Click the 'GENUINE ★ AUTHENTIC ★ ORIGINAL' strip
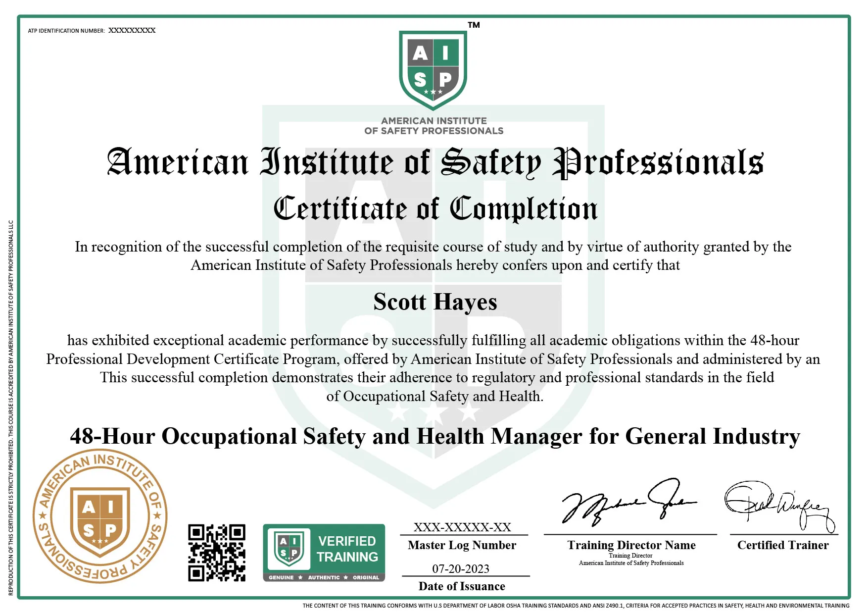 pos(324,577)
